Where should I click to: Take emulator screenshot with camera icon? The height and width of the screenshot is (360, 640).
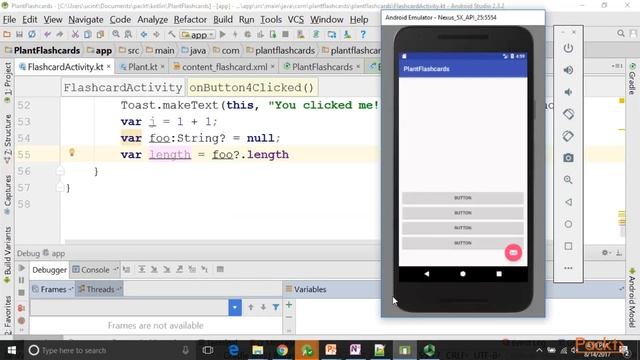pyautogui.click(x=568, y=158)
